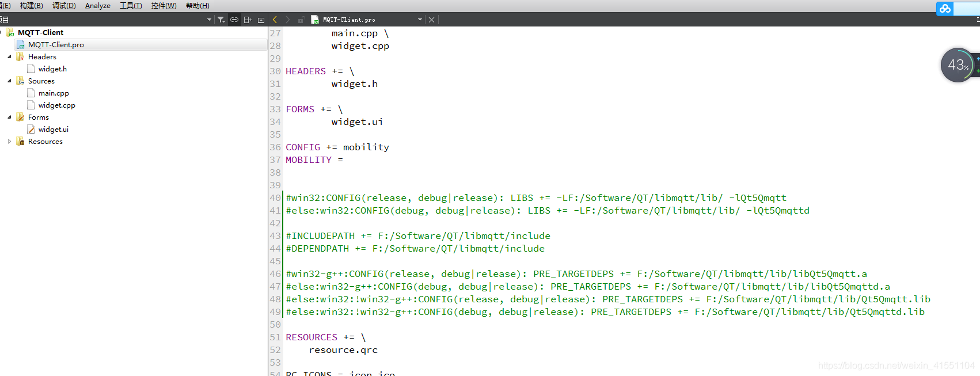Open widget.cpp in the project tree
The image size is (980, 376).
(56, 105)
